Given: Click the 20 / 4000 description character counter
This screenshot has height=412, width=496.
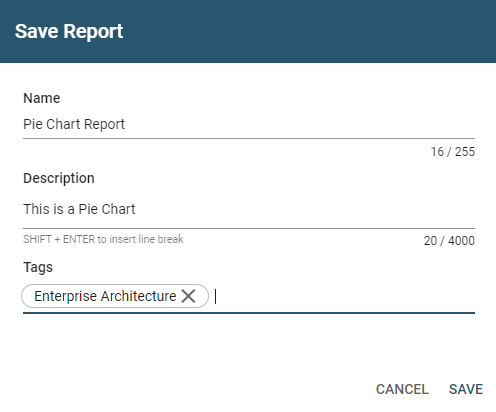Looking at the screenshot, I should [449, 240].
